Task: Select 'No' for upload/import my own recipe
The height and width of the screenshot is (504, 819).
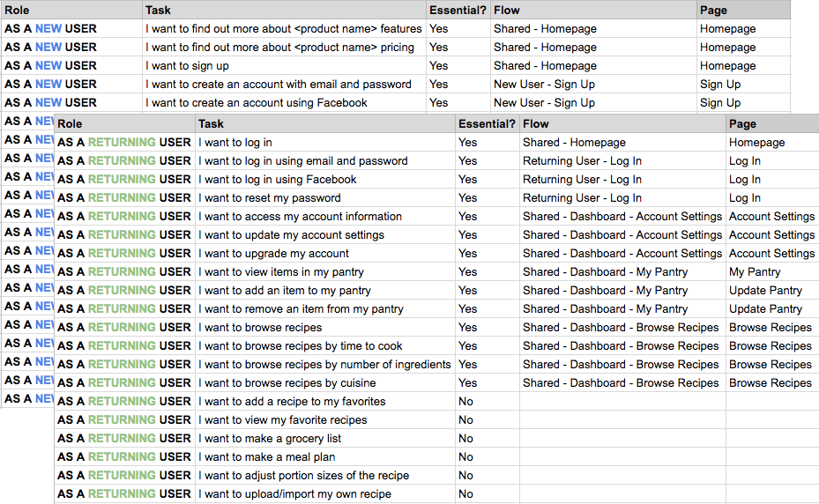Action: pos(465,494)
